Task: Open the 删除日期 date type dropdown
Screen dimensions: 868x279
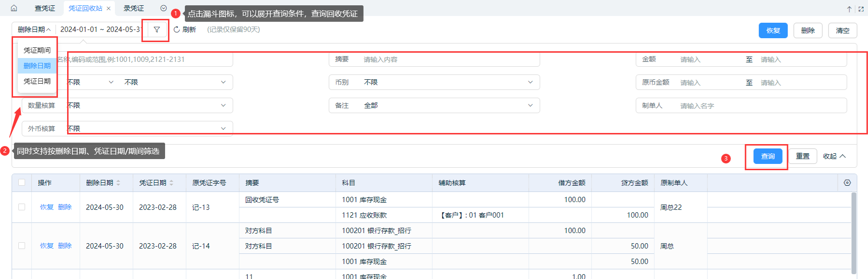Action: point(34,29)
